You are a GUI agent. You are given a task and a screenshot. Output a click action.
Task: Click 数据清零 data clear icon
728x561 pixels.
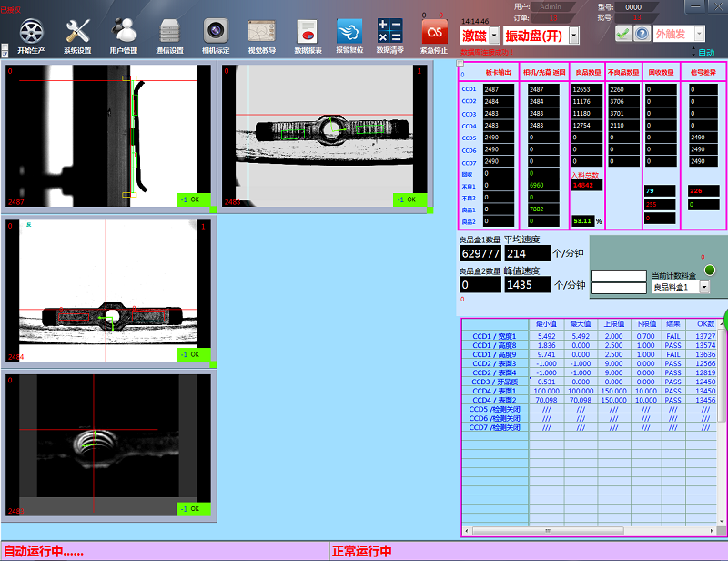click(390, 35)
